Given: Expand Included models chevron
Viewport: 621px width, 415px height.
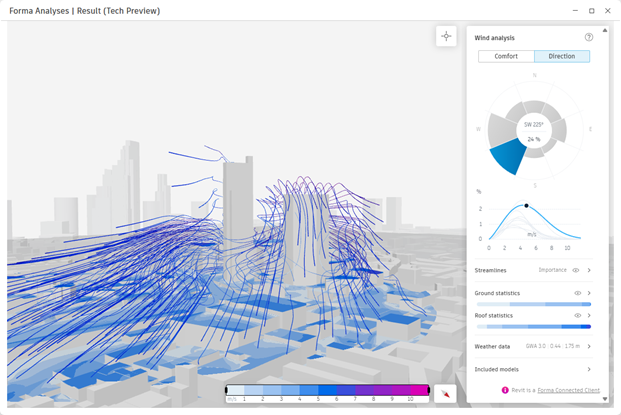Looking at the screenshot, I should [x=589, y=369].
